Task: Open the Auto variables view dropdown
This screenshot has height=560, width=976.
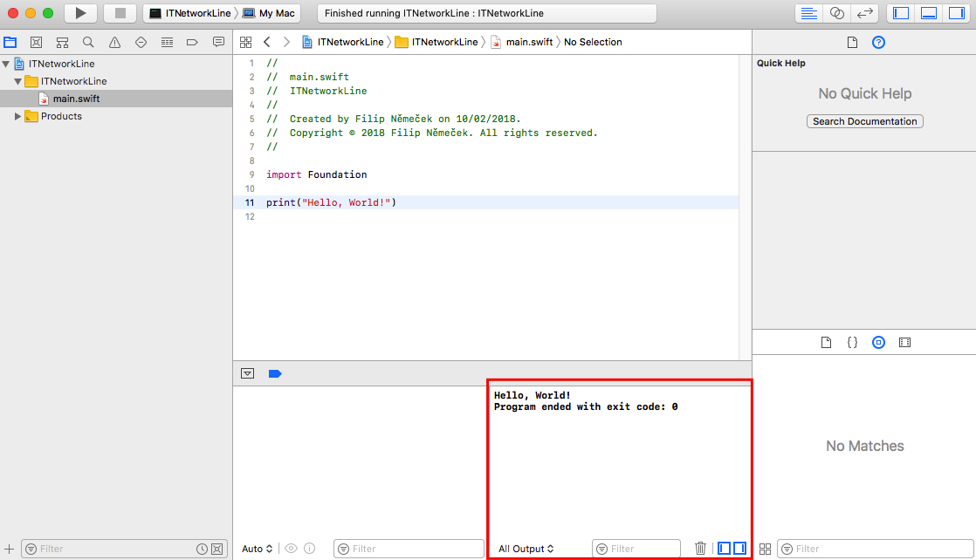Action: [258, 549]
